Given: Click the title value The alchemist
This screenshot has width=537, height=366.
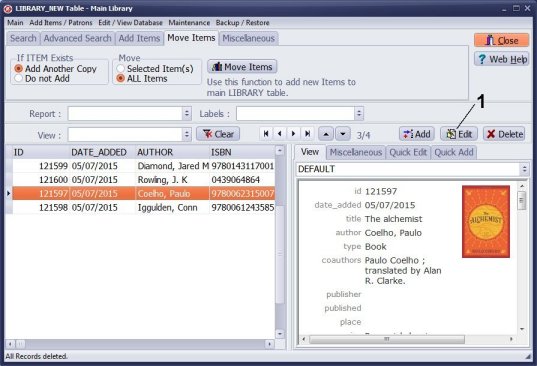Looking at the screenshot, I should pyautogui.click(x=394, y=219).
